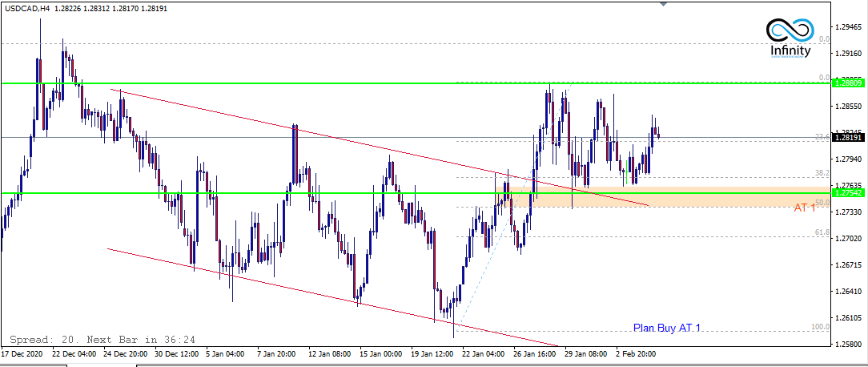Click the 1.25800 price scale value

point(848,345)
